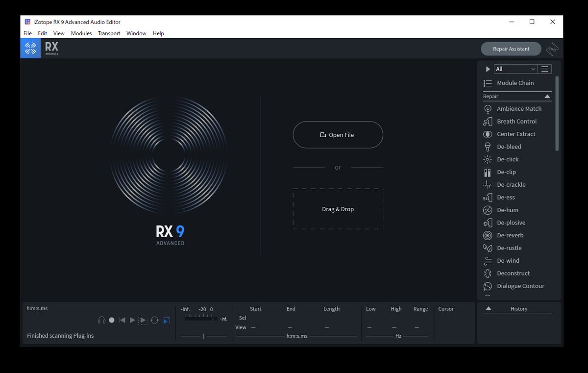The image size is (588, 373).
Task: Select the De-reverb module
Action: (x=510, y=235)
